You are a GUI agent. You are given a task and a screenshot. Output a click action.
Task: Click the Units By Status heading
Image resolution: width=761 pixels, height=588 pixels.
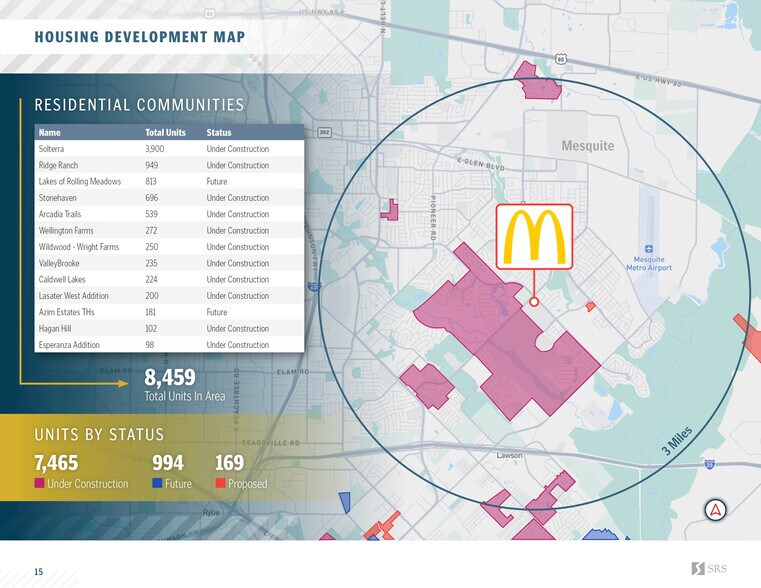click(x=99, y=434)
